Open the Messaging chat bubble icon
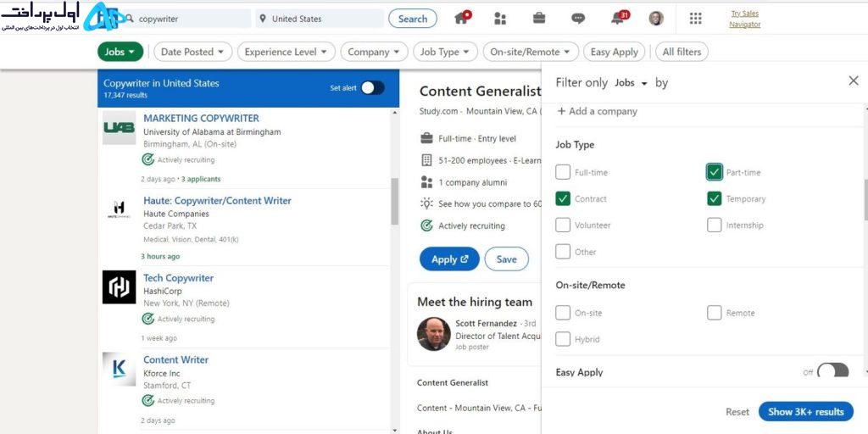Viewport: 868px width, 434px height. (578, 19)
